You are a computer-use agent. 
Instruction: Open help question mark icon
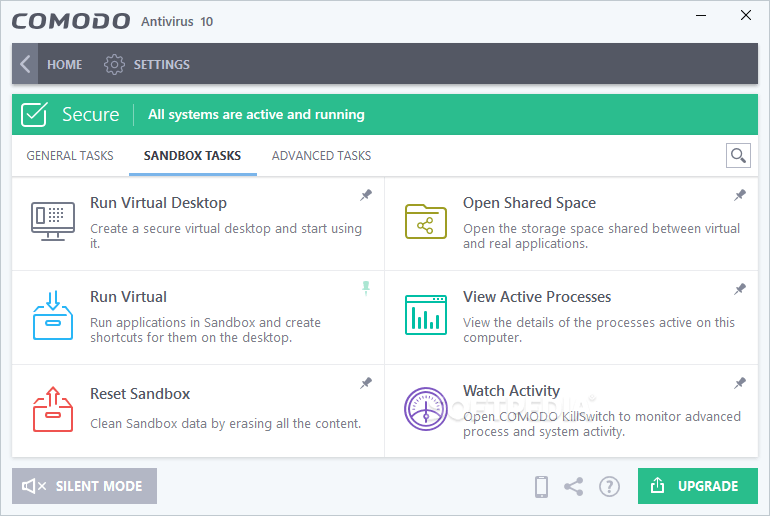click(609, 487)
